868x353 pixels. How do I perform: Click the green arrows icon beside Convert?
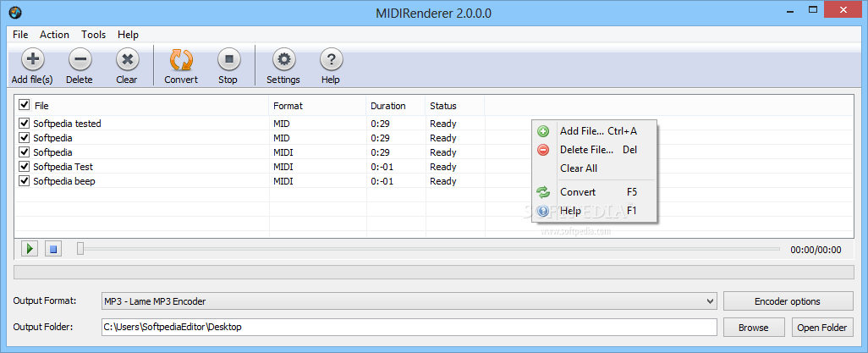click(543, 192)
